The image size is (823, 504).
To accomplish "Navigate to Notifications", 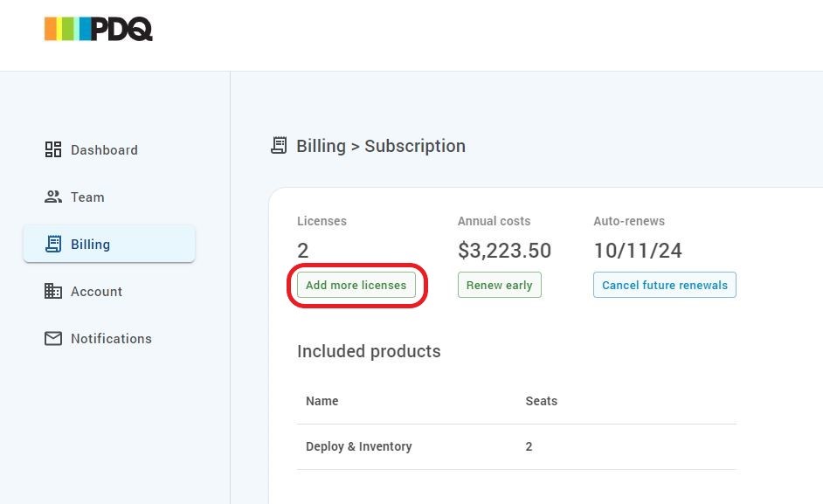I will point(109,339).
